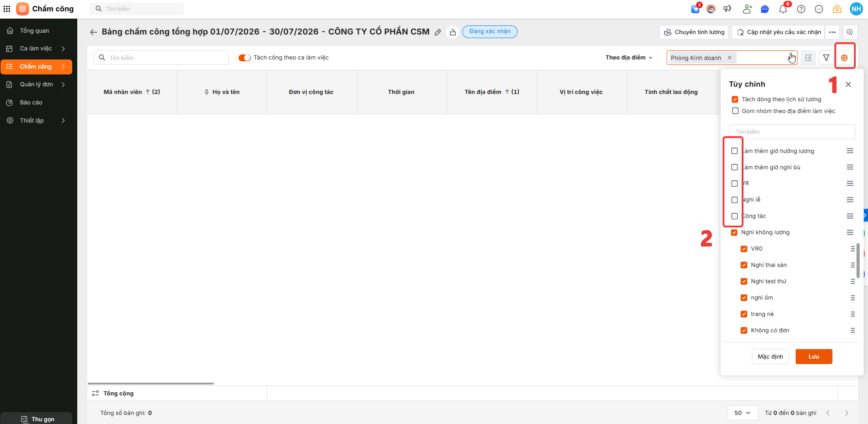Click the Đang xác nhận status badge
Screen dimensions: 868x424
(x=490, y=32)
